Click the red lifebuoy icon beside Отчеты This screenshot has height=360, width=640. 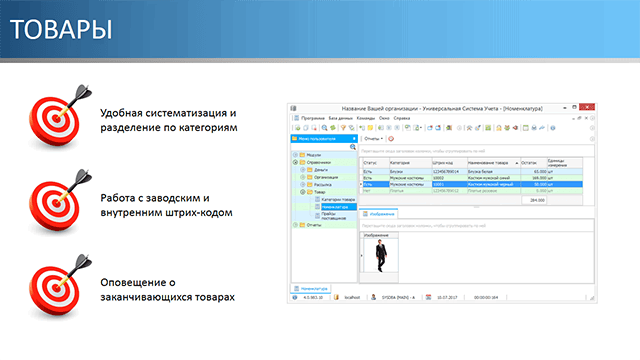[391, 139]
